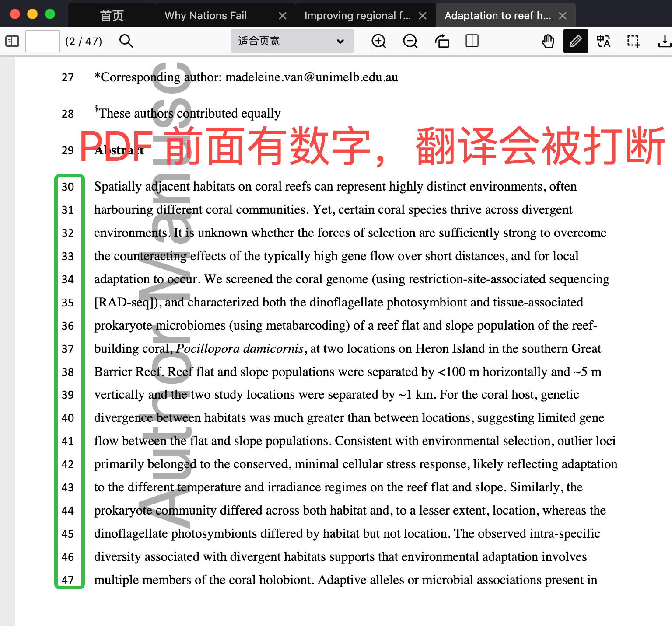Focus the page number input field
Viewport: 672px width, 626px height.
coord(43,41)
